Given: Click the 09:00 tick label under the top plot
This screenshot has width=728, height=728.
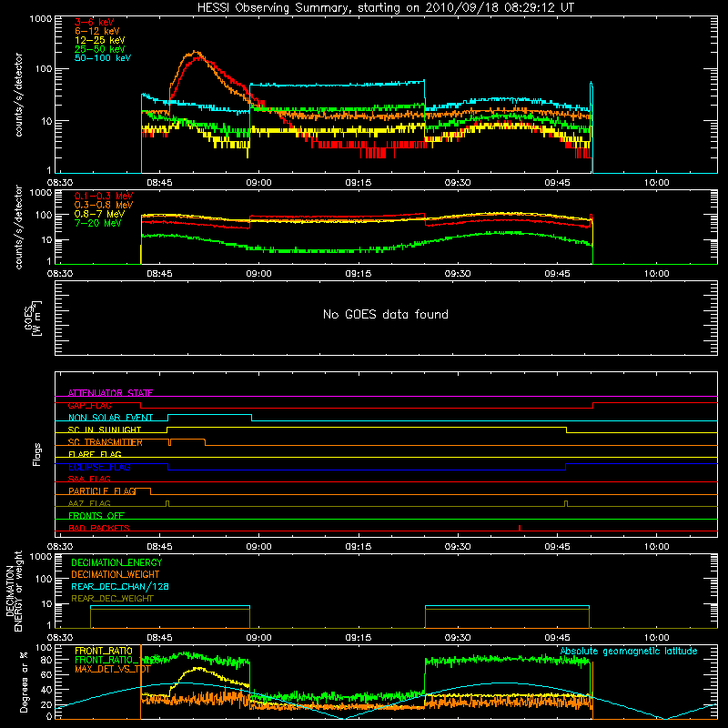Looking at the screenshot, I should pyautogui.click(x=258, y=183).
